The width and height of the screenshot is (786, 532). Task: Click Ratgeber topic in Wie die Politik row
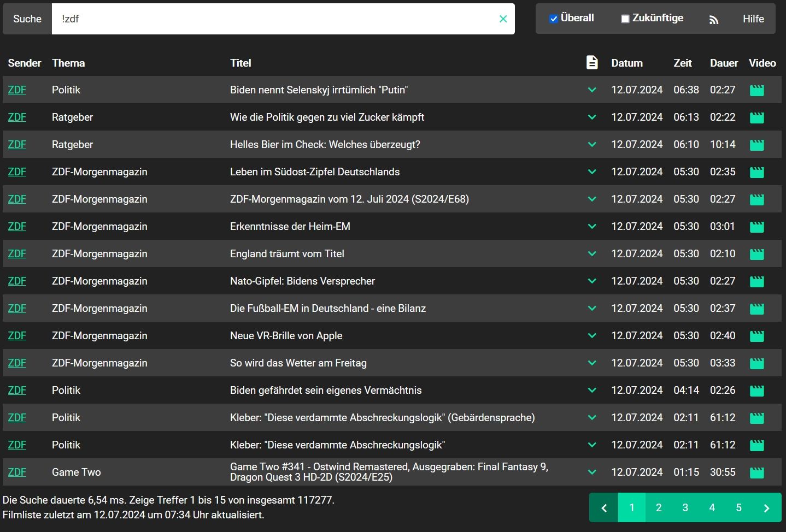tap(72, 117)
